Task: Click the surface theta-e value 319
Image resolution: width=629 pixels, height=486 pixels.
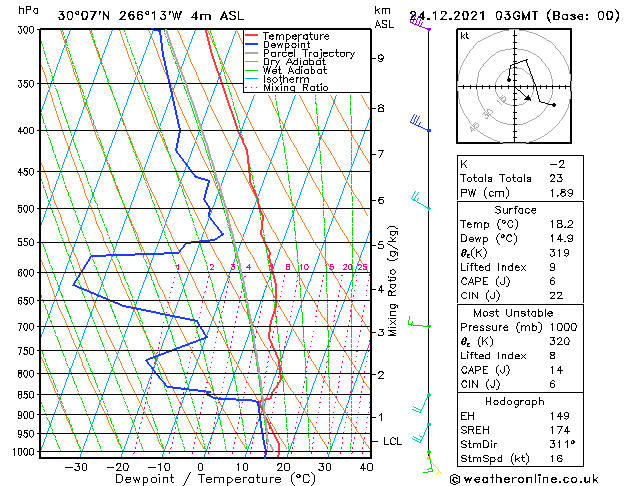Action: point(559,253)
